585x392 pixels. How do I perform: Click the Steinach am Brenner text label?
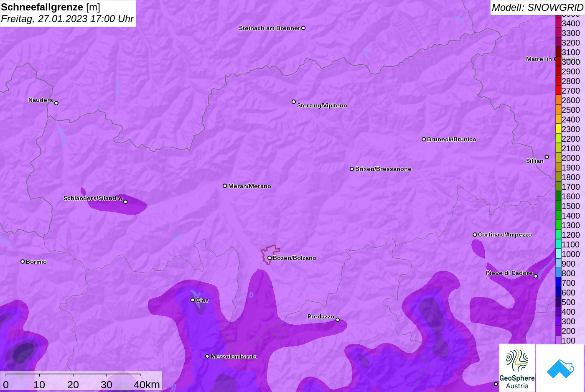pos(270,28)
